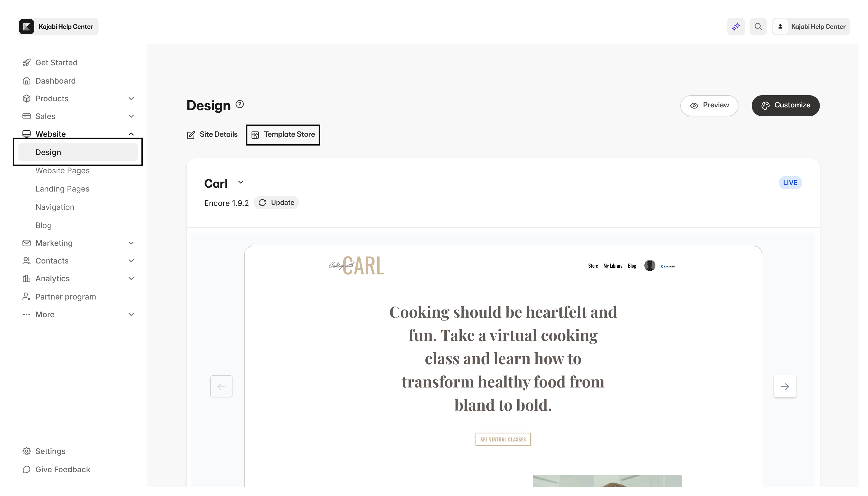Click the Give Feedback speech bubble icon
This screenshot has height=496, width=868.
click(x=27, y=469)
